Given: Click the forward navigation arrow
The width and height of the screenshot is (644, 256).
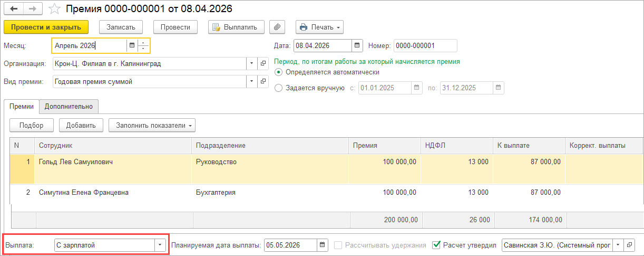Looking at the screenshot, I should tap(32, 9).
